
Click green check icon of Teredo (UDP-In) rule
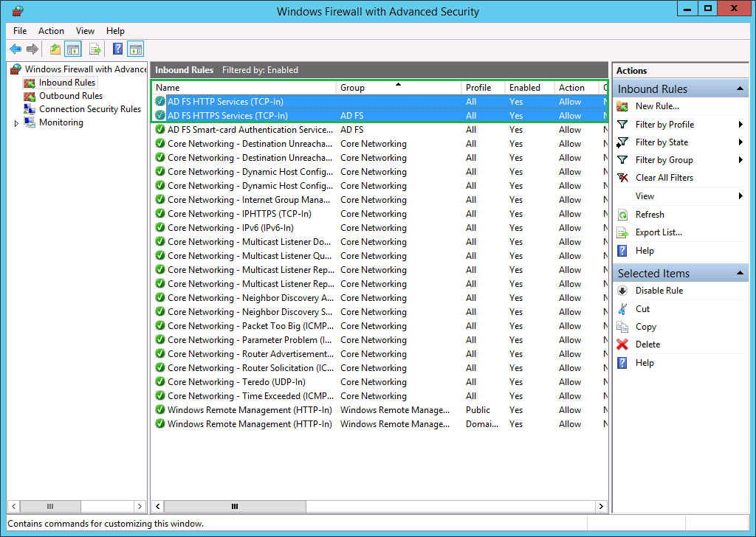(160, 382)
